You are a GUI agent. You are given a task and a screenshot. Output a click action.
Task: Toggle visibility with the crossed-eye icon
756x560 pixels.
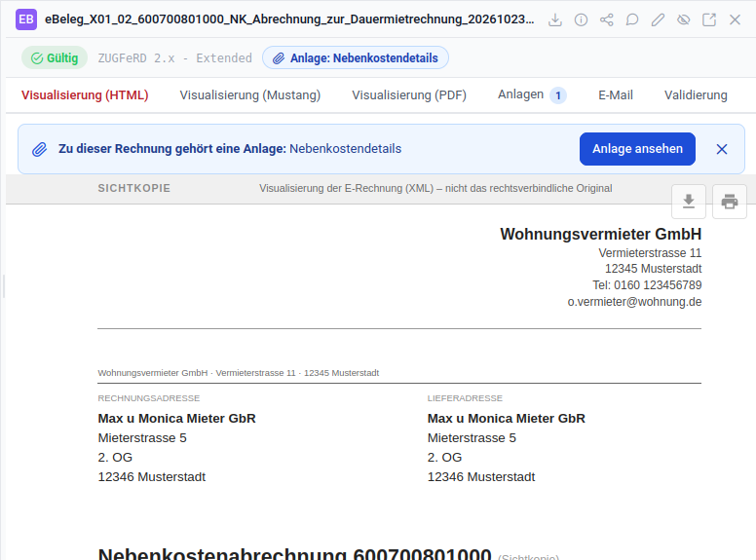point(683,19)
